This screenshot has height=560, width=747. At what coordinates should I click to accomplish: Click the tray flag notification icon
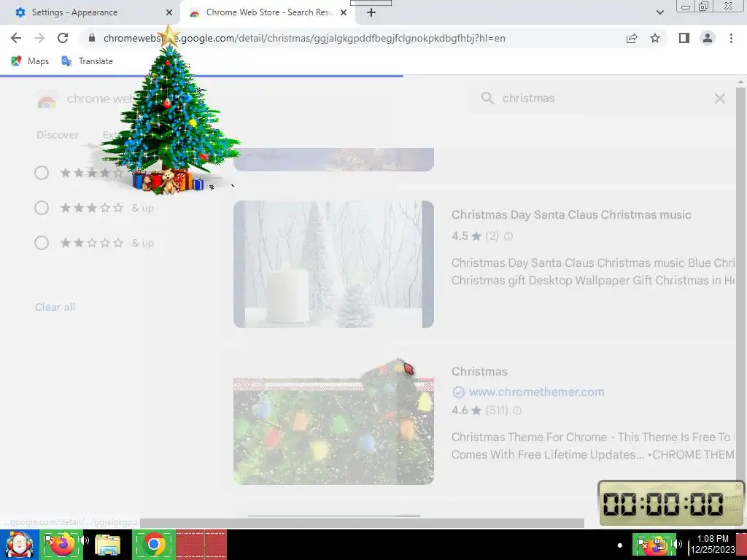[x=643, y=544]
